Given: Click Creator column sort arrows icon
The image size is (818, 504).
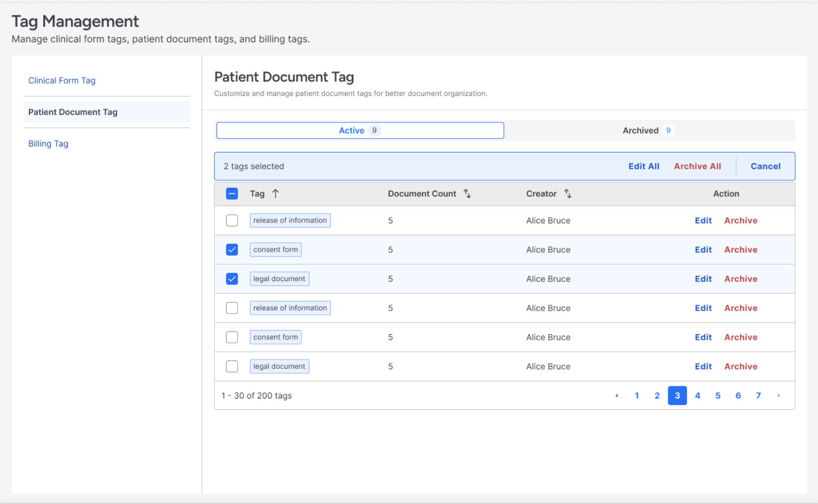Looking at the screenshot, I should click(568, 194).
